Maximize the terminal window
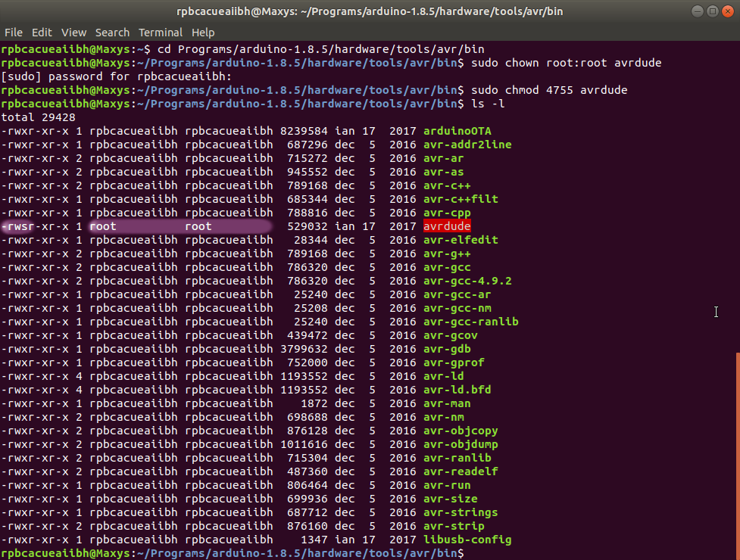The width and height of the screenshot is (740, 560). [x=712, y=11]
